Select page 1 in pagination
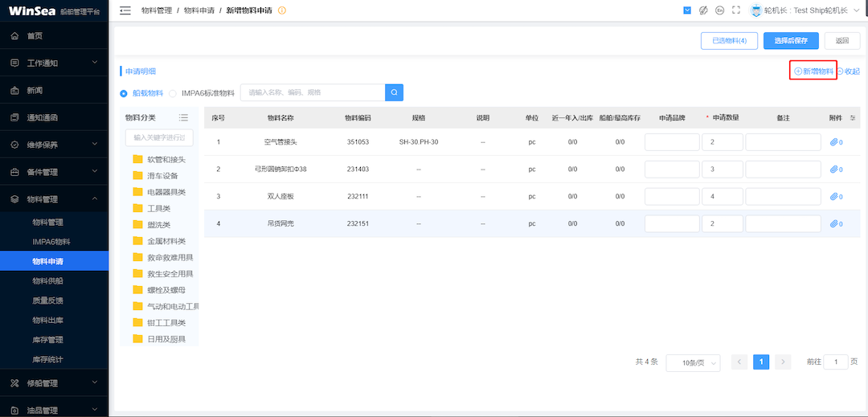 (761, 362)
